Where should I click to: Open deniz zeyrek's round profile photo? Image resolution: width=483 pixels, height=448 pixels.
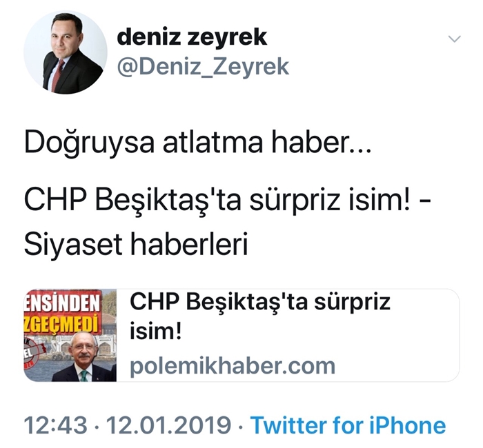click(x=66, y=52)
